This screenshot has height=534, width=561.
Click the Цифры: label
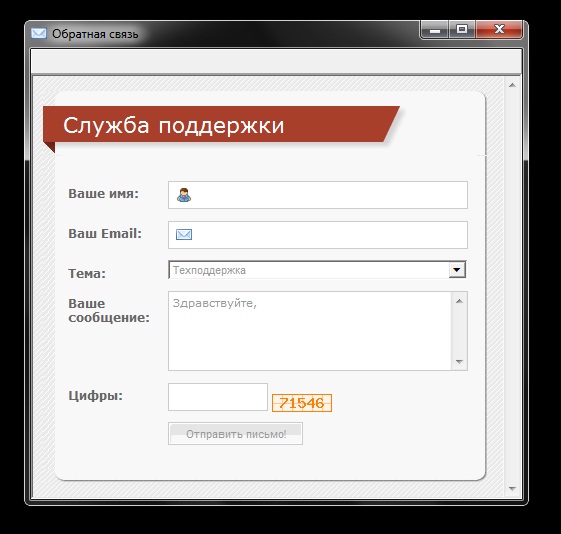[96, 396]
